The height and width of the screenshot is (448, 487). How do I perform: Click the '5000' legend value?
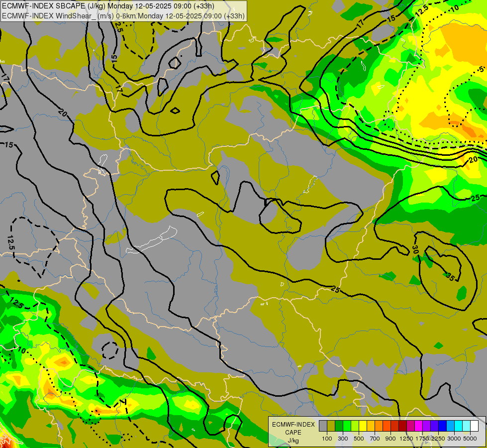(x=470, y=439)
